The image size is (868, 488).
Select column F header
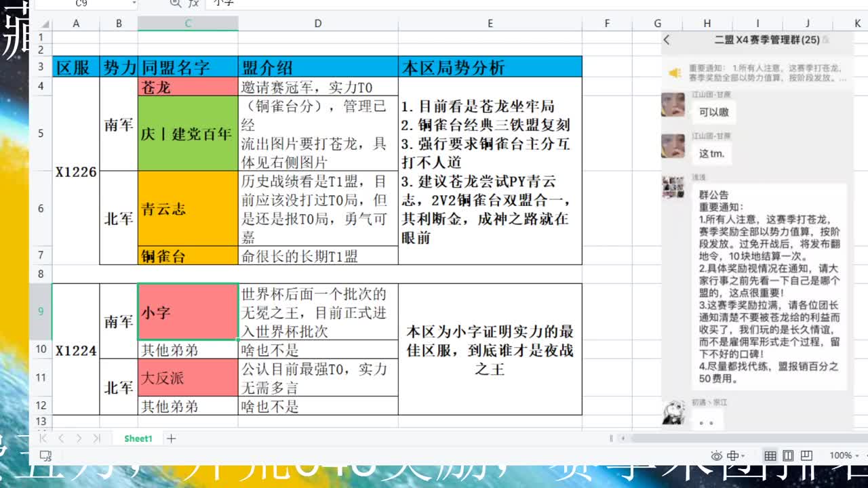pyautogui.click(x=608, y=24)
